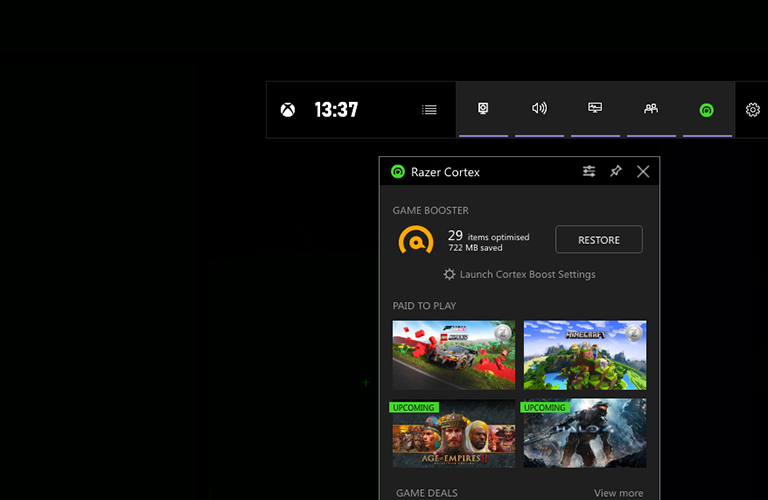
Task: Toggle the Audio widget
Action: click(539, 109)
